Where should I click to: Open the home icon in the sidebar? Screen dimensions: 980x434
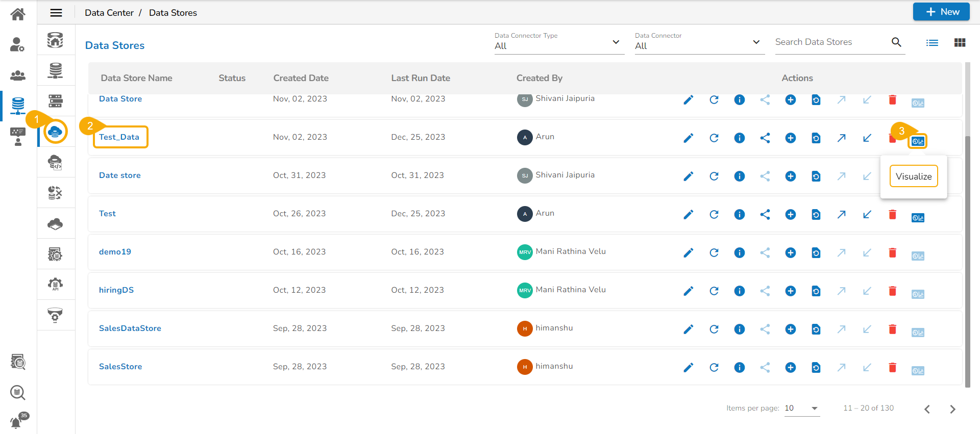pos(18,14)
